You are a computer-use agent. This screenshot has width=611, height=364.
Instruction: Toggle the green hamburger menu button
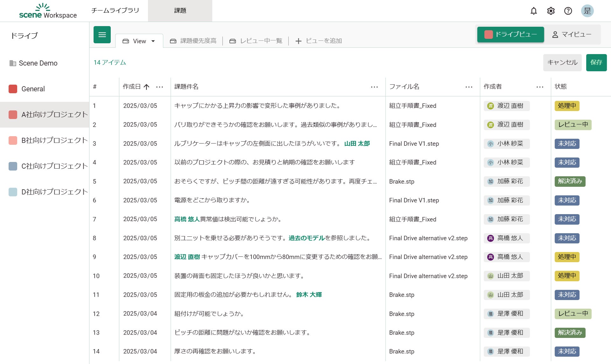pos(102,35)
